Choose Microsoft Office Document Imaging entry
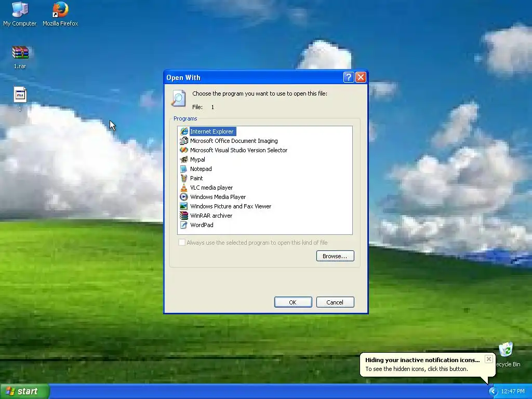The height and width of the screenshot is (399, 532). click(x=234, y=141)
